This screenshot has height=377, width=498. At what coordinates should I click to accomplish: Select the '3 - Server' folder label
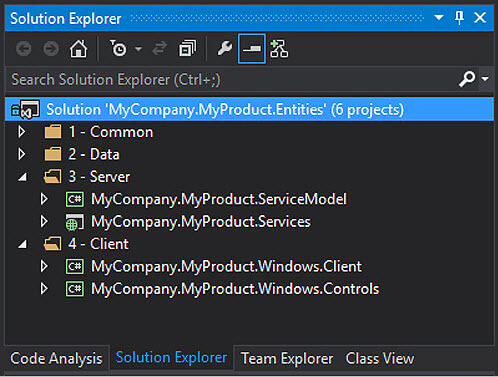pyautogui.click(x=99, y=177)
